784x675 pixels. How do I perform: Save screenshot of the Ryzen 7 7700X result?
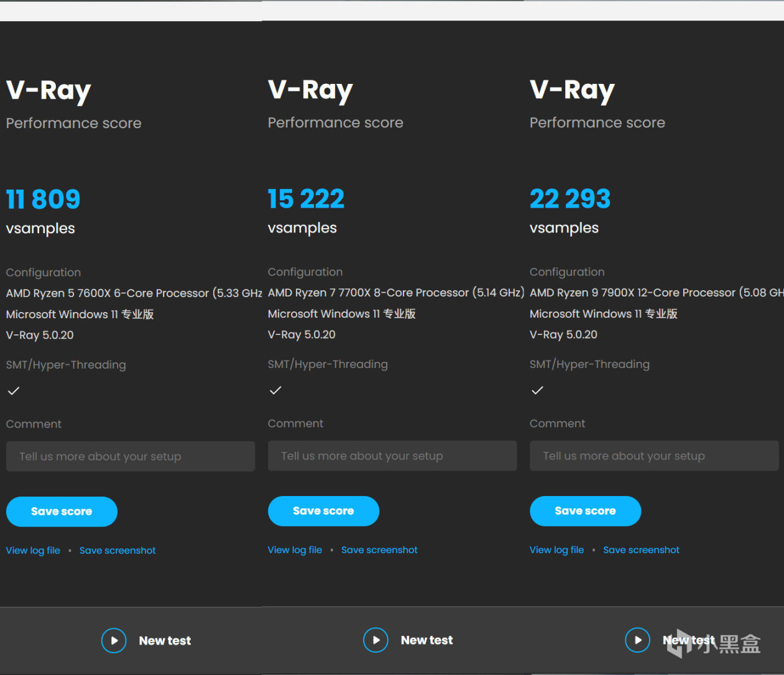(x=379, y=550)
